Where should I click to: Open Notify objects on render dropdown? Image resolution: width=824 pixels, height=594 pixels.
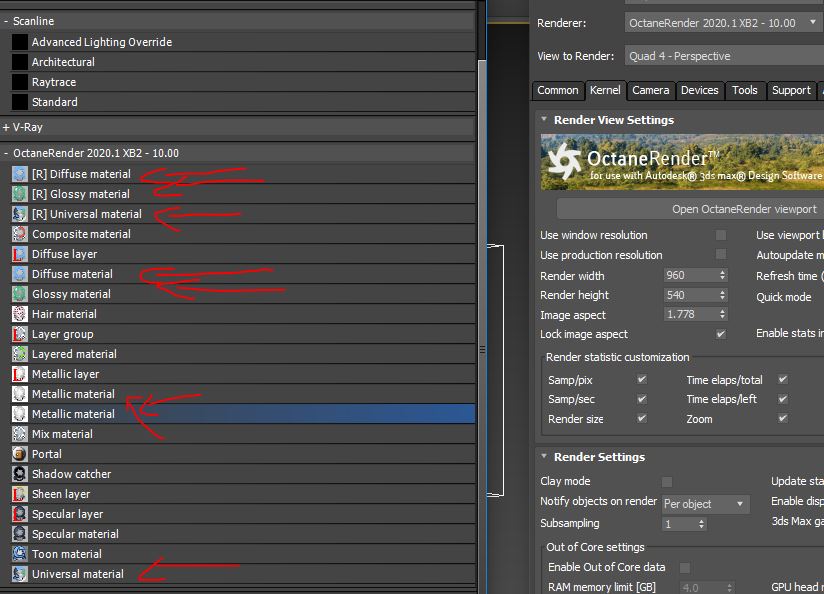pos(705,504)
